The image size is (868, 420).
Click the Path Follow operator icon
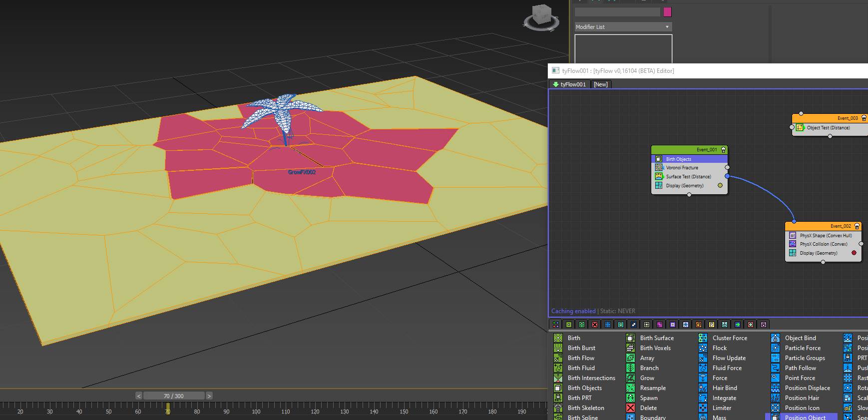[x=775, y=368]
